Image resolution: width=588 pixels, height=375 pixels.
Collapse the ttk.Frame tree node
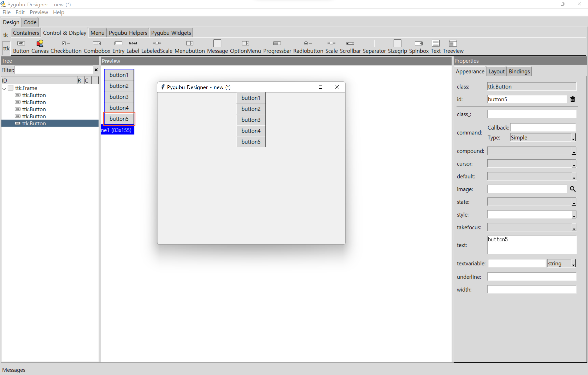click(4, 88)
